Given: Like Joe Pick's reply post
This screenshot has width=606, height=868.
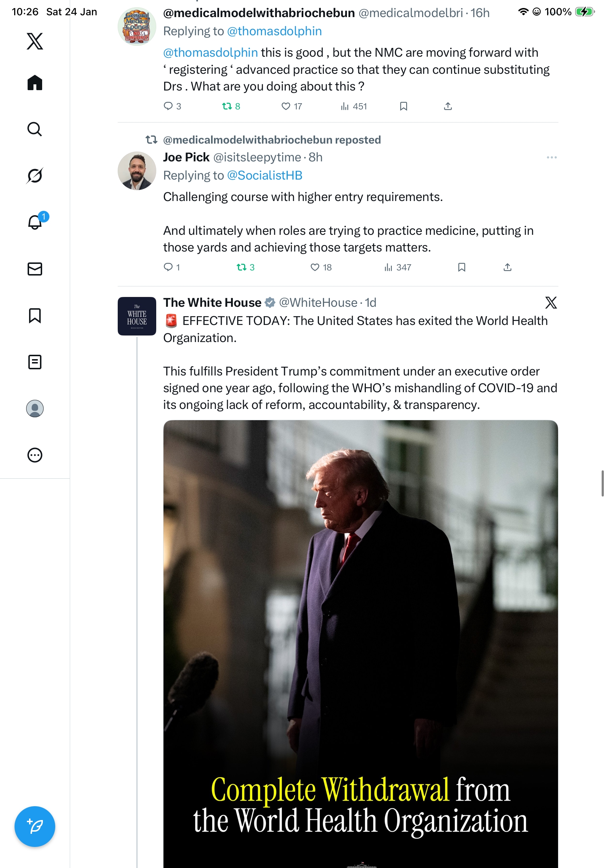Looking at the screenshot, I should (x=315, y=267).
